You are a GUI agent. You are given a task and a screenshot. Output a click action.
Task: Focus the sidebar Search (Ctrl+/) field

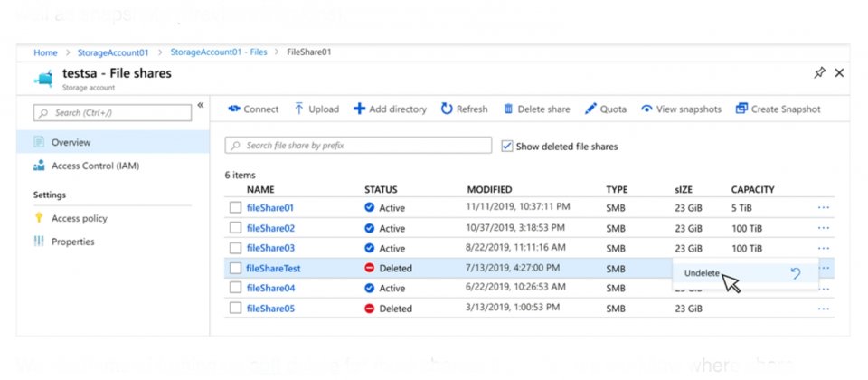pyautogui.click(x=112, y=112)
